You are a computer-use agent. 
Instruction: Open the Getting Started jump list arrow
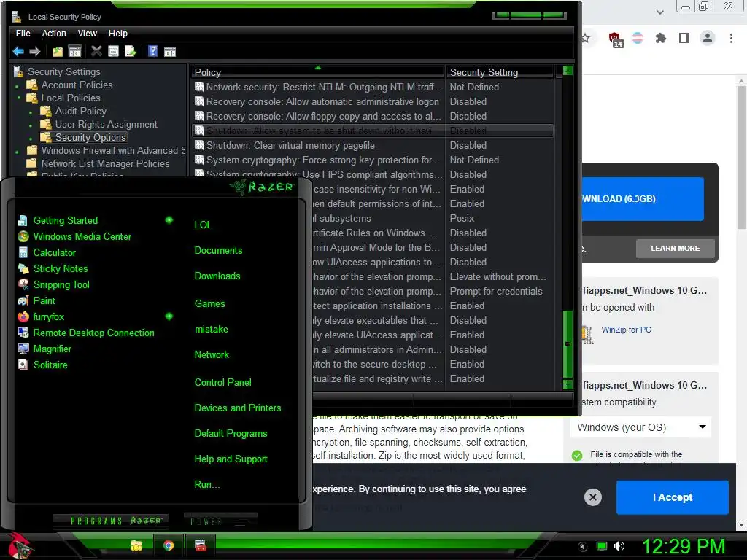click(x=169, y=220)
